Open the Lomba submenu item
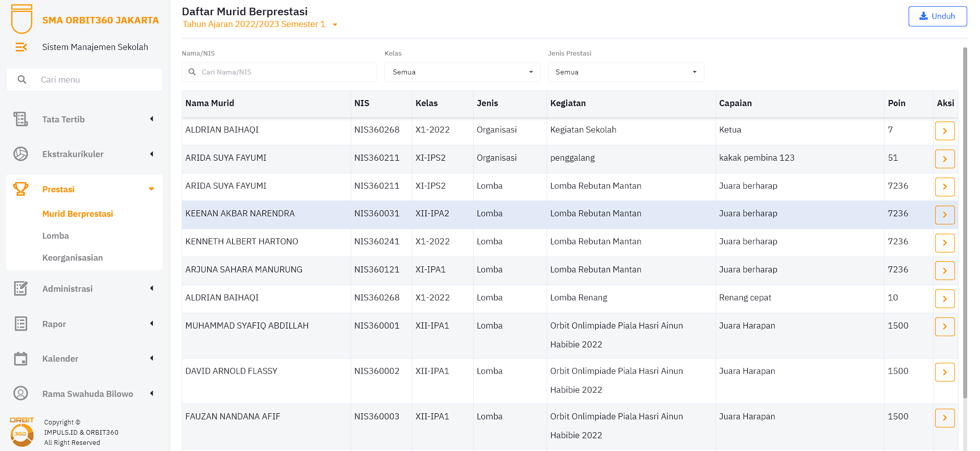980x451 pixels. tap(56, 236)
